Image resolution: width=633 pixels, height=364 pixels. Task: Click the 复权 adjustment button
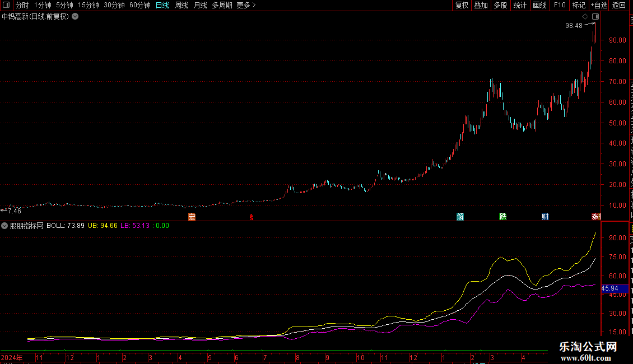[x=462, y=5]
